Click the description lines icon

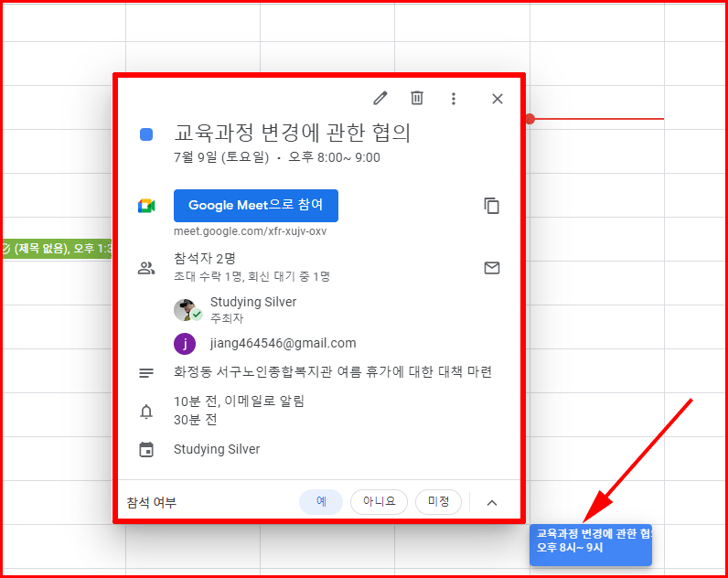point(146,373)
